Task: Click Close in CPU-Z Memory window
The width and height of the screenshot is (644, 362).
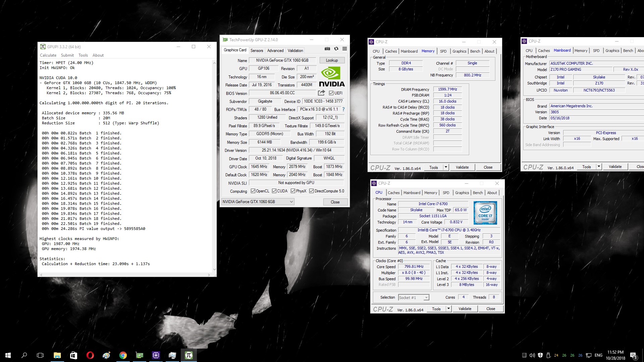Action: tap(488, 167)
